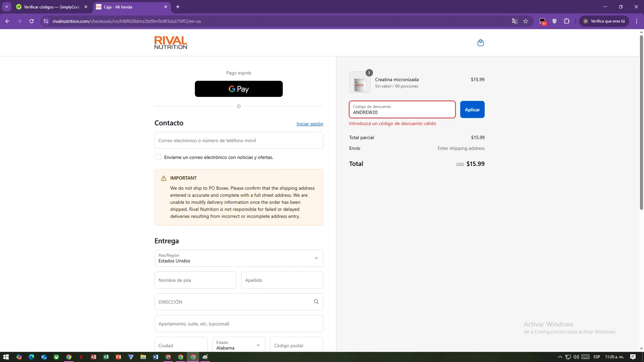Open the Chrome three-dot menu
644x362 pixels.
(x=637, y=21)
